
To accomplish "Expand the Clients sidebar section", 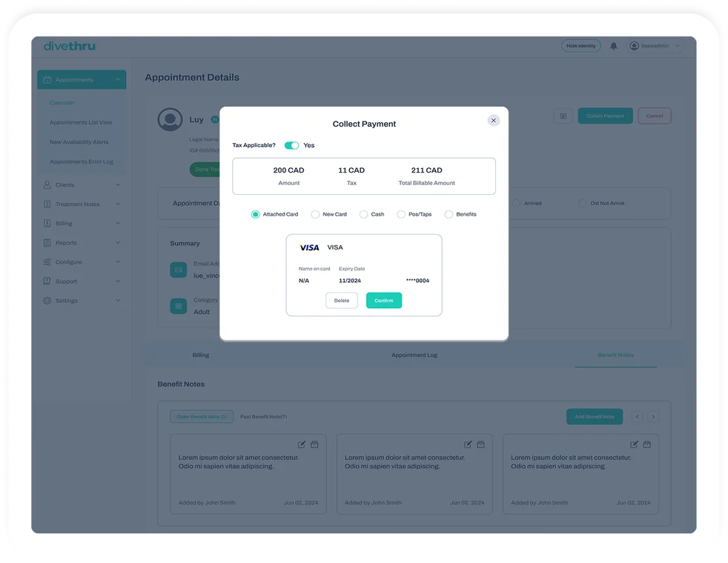I will [x=118, y=184].
